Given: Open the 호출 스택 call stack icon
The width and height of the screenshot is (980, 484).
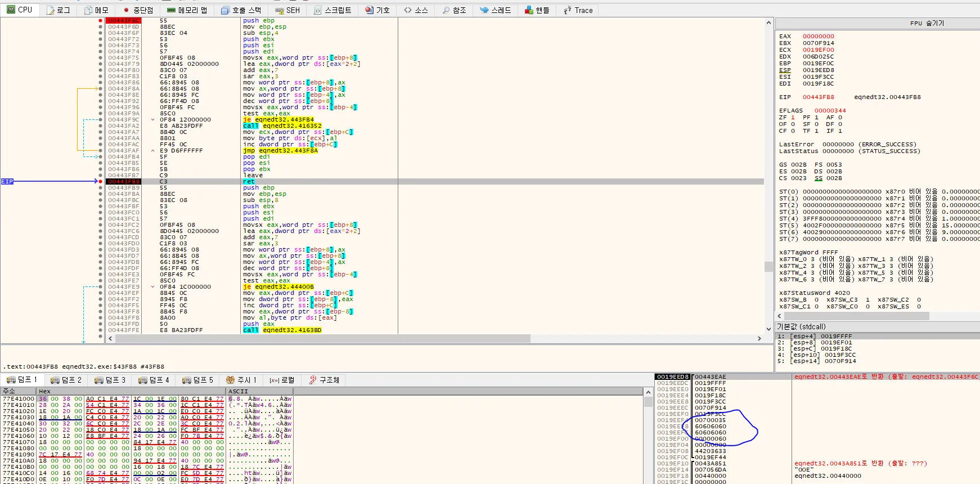Looking at the screenshot, I should tap(225, 10).
